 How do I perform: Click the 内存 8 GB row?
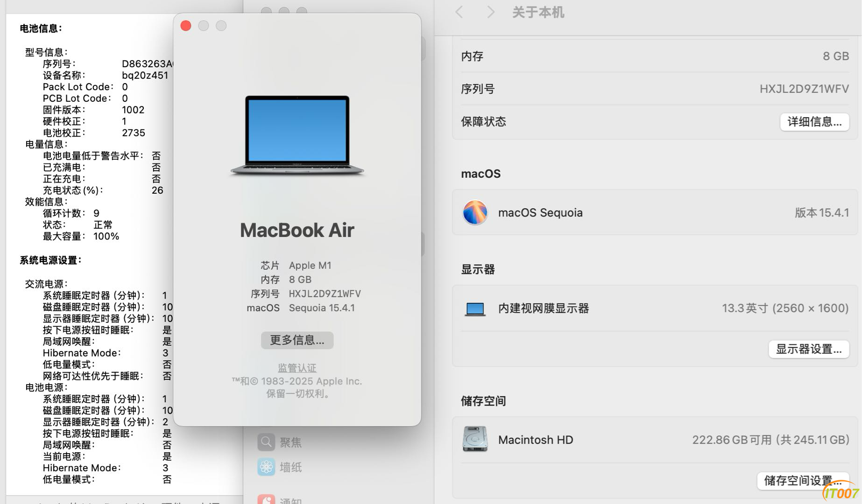coord(655,56)
